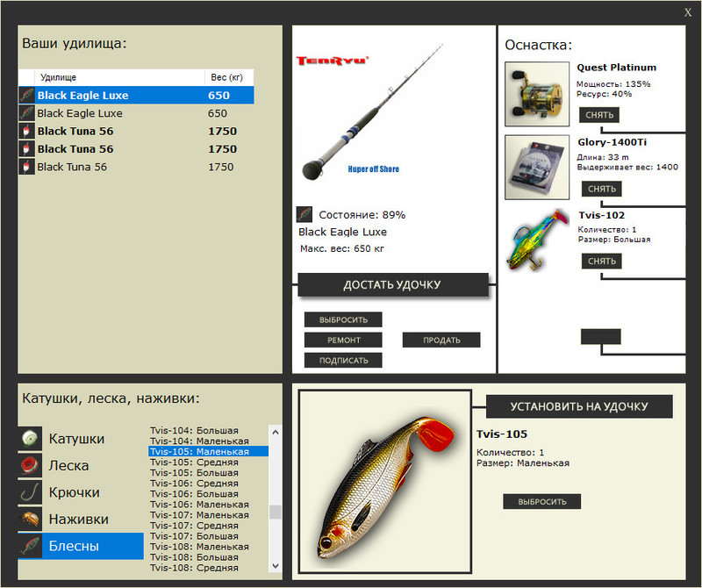Close the tackle window with X

point(688,12)
